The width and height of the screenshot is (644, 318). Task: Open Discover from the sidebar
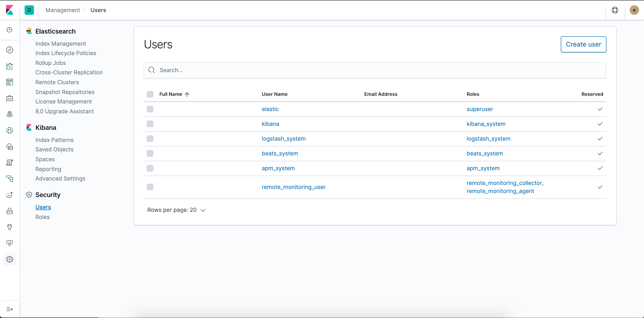[9, 50]
